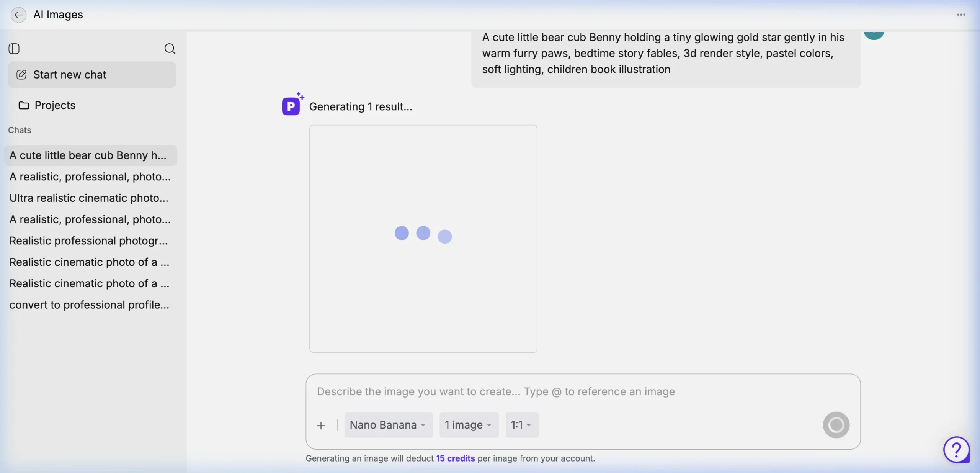Focus the image description prompt field
980x473 pixels.
583,391
